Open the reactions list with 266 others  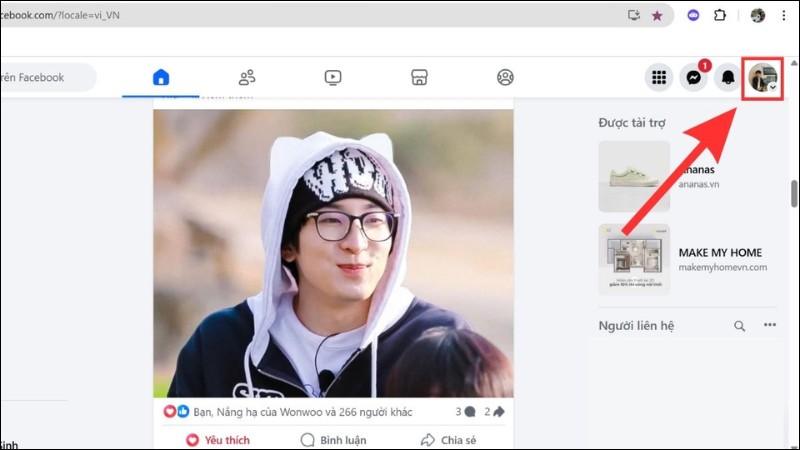coord(303,412)
